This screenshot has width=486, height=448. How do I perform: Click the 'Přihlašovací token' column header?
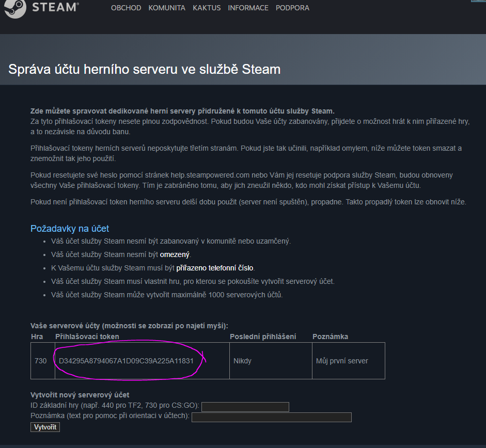[x=87, y=337]
